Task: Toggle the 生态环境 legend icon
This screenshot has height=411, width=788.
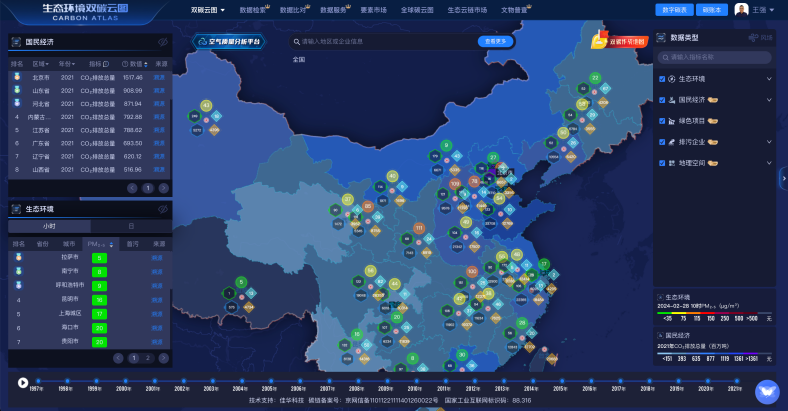Action: (660, 297)
